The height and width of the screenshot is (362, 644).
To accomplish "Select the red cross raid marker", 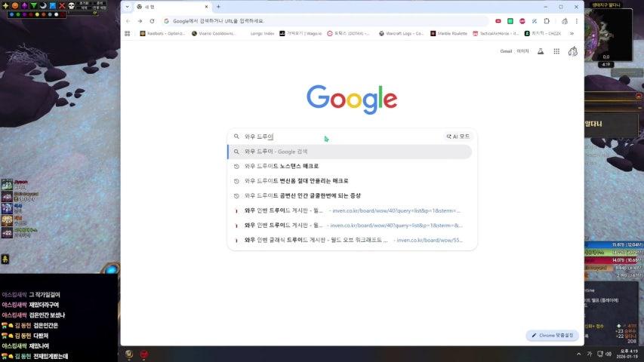I will 62,6.
